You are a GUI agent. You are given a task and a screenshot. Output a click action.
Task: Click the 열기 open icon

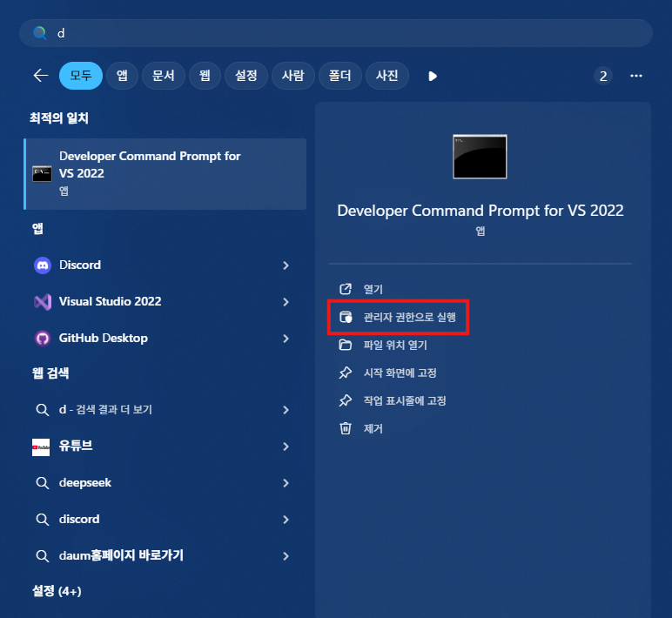click(346, 289)
